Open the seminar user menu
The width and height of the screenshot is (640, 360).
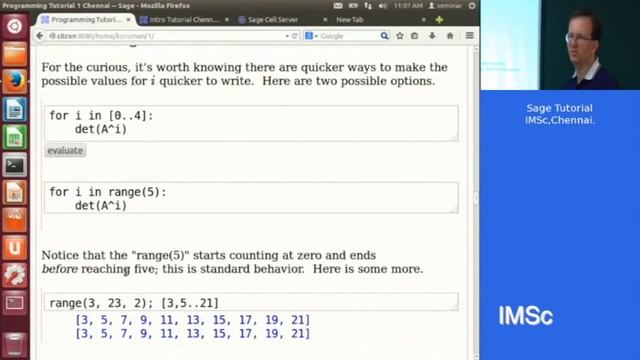coord(445,6)
